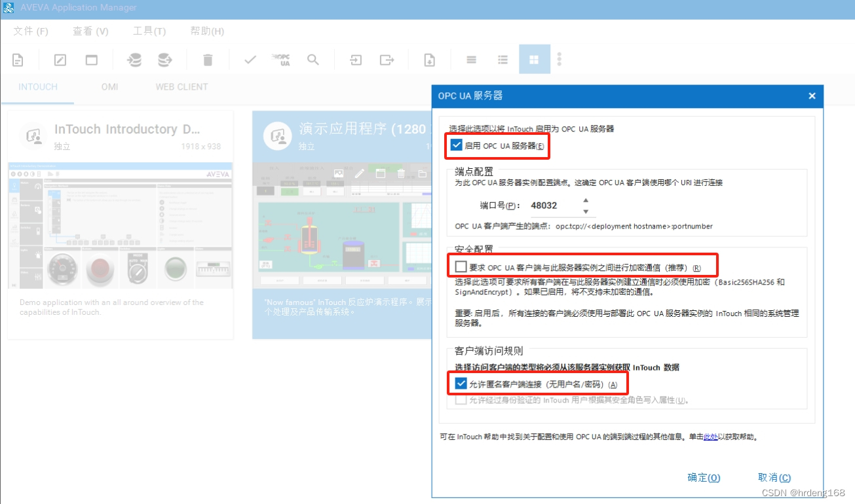Click the New application document icon
This screenshot has height=504, width=855.
pyautogui.click(x=18, y=60)
